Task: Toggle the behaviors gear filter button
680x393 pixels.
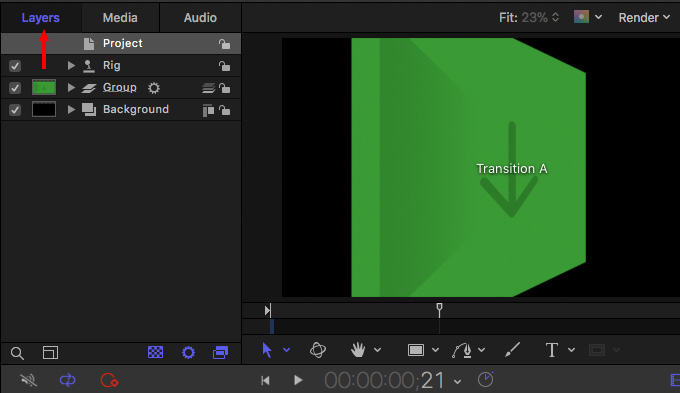Action: [188, 352]
